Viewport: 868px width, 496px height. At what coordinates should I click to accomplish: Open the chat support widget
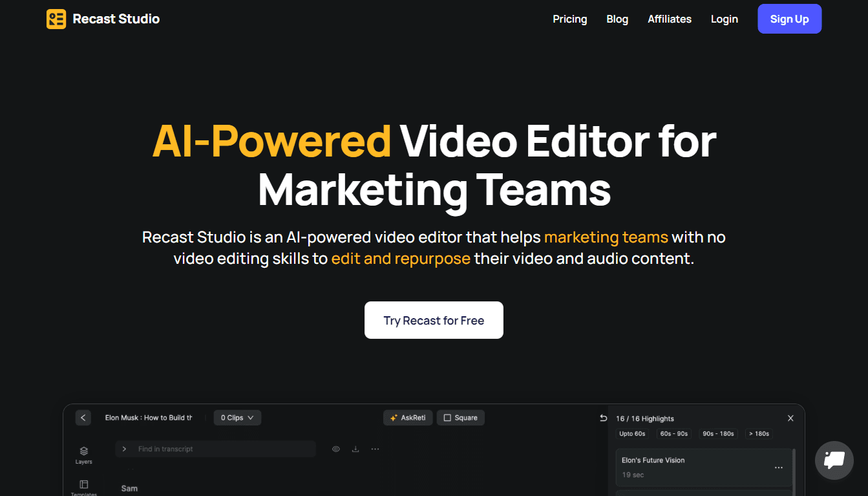[834, 460]
